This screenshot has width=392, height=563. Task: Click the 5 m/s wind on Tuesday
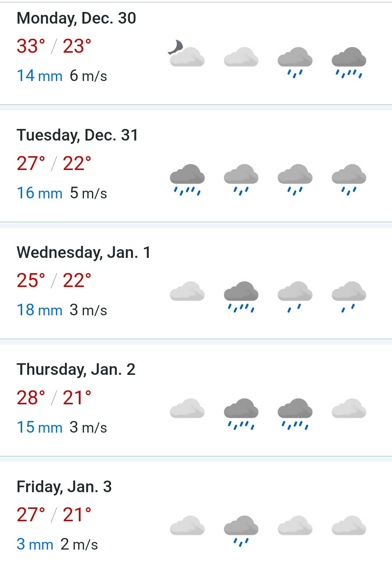[x=89, y=193]
